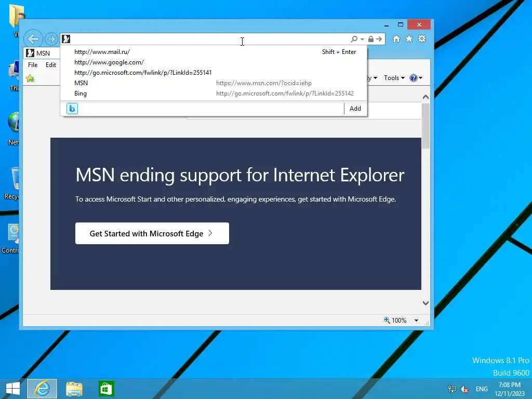Click the ENG language indicator
This screenshot has width=532, height=399.
tap(482, 389)
